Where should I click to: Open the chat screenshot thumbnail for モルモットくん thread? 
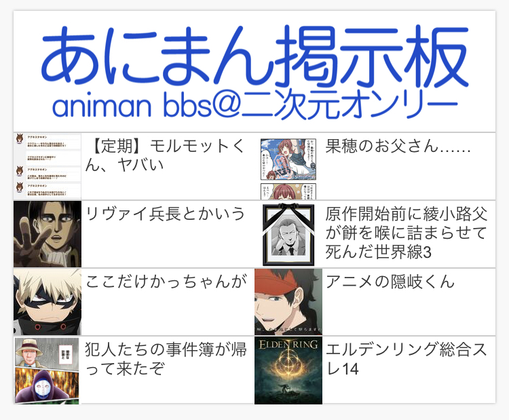48,166
